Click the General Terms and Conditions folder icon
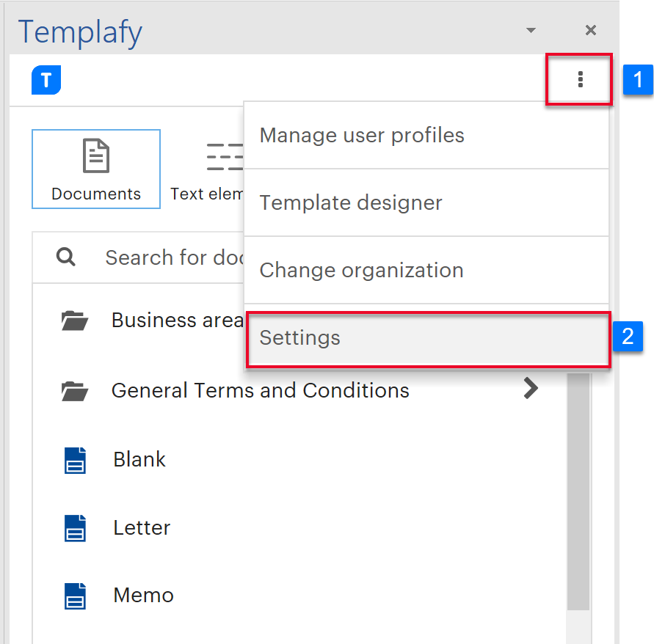This screenshot has width=654, height=644. pos(74,391)
